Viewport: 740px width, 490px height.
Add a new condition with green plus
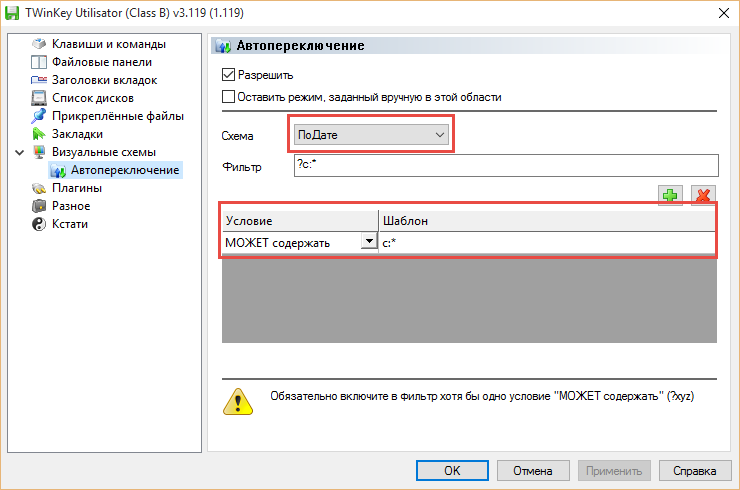tap(670, 195)
